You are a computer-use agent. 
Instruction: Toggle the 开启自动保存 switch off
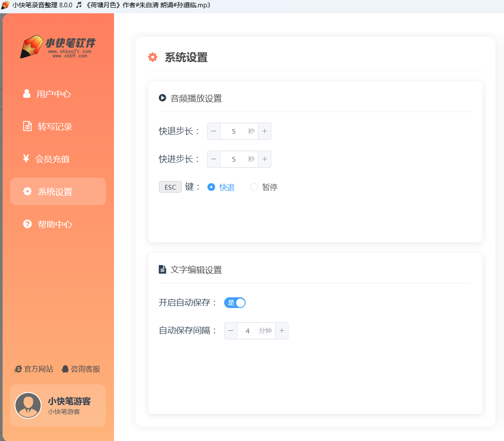[235, 303]
